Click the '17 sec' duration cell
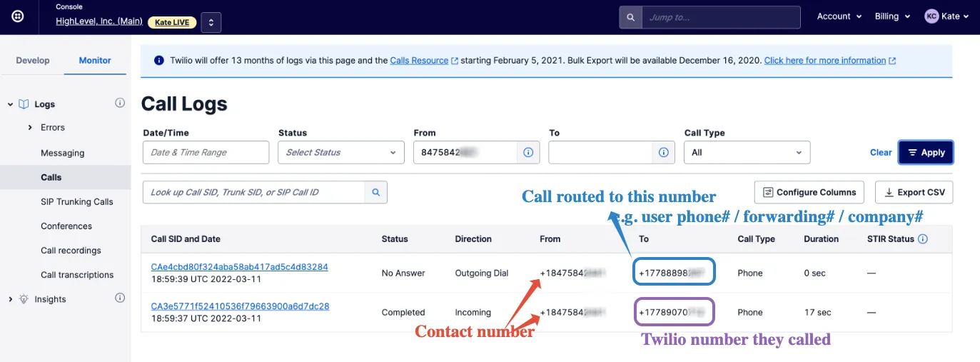 tap(817, 312)
